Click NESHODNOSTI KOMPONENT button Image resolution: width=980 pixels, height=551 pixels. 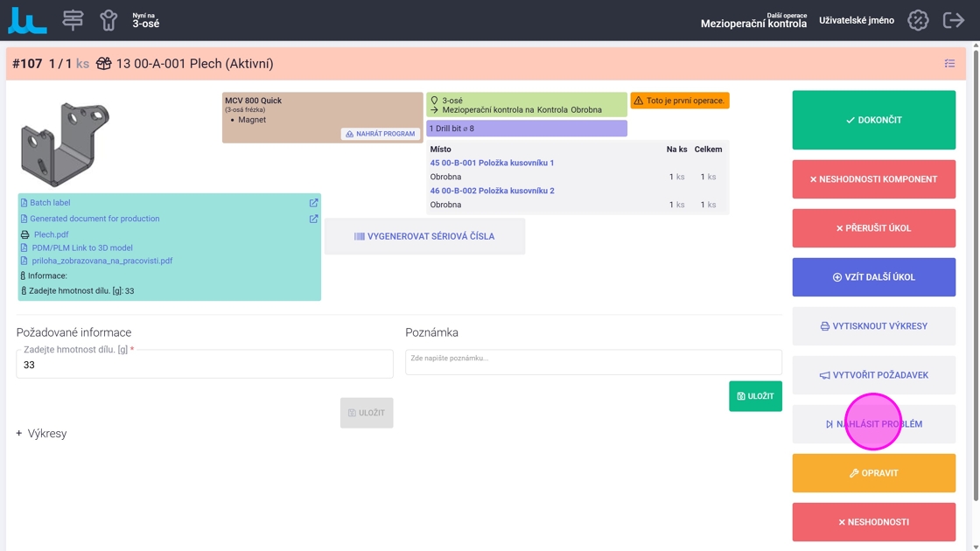tap(874, 179)
